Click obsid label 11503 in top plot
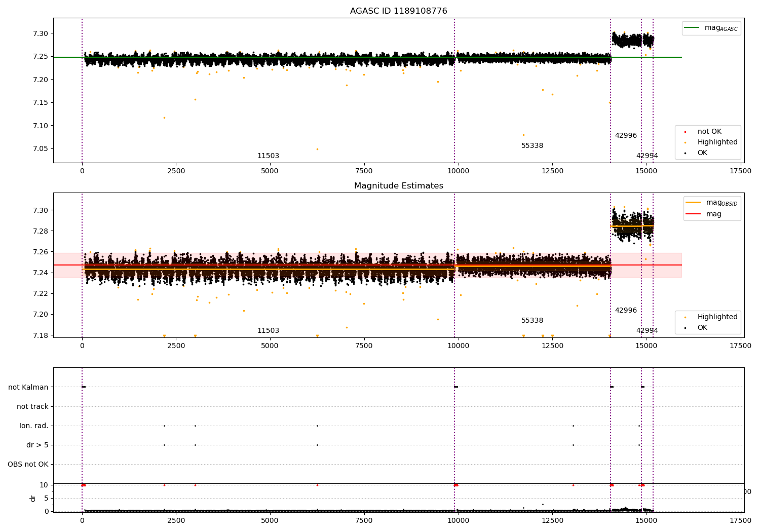This screenshot has height=532, width=760. (268, 156)
